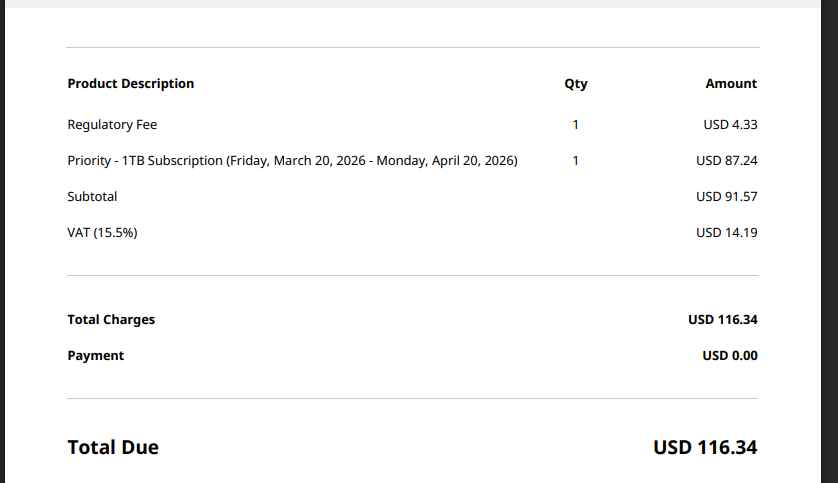Image resolution: width=838 pixels, height=483 pixels.
Task: Select quantity 1 in the 1TB Subscription row
Action: tap(576, 161)
